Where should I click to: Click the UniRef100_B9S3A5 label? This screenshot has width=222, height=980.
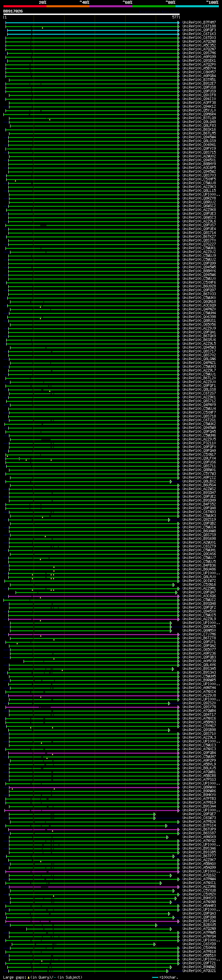pyautogui.click(x=199, y=669)
